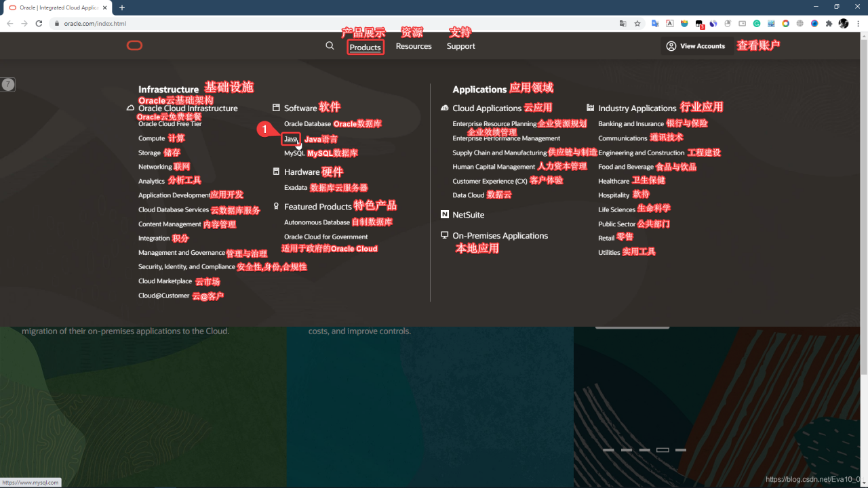
Task: Click the Oracle logo in the header
Action: 134,46
